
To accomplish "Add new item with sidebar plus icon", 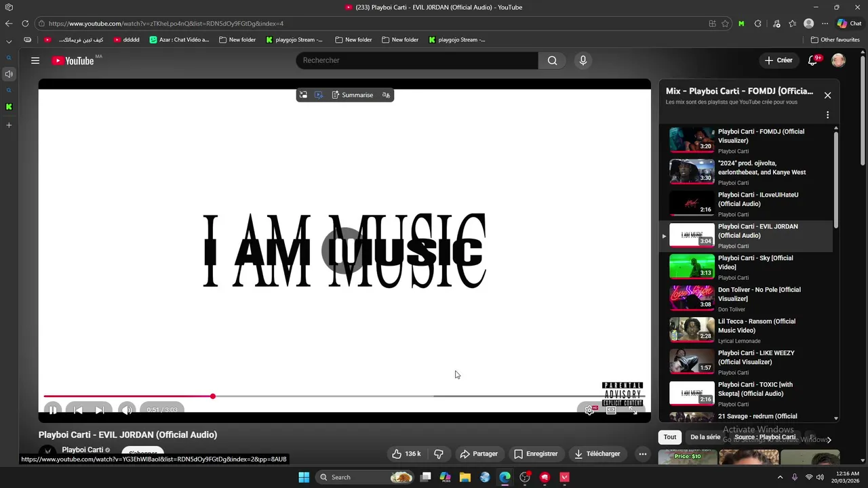I will tap(9, 125).
